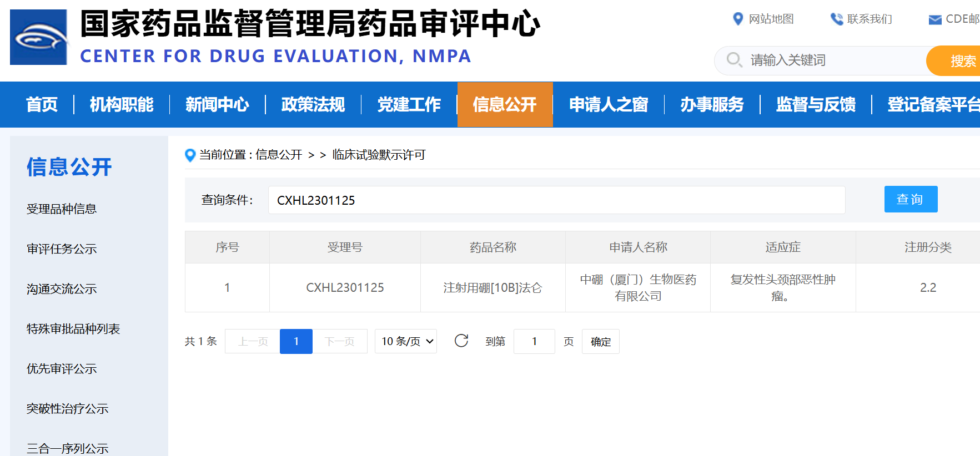Viewport: 980px width, 456px height.
Task: Click the 中硼（厦门）生物医药有限公司 cell
Action: coord(638,287)
